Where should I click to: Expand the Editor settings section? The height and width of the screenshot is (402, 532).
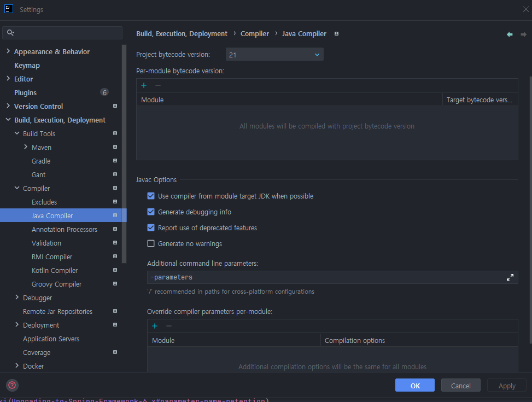tap(8, 78)
